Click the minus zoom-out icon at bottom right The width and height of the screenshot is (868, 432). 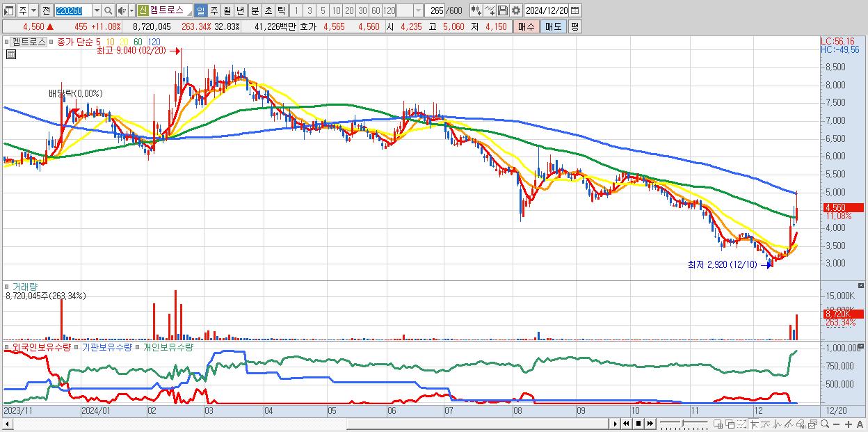[x=836, y=424]
